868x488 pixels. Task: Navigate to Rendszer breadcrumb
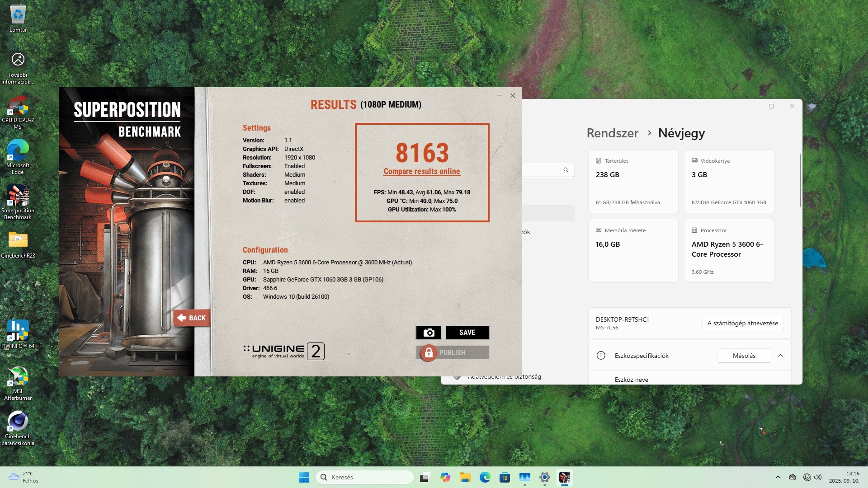[612, 133]
